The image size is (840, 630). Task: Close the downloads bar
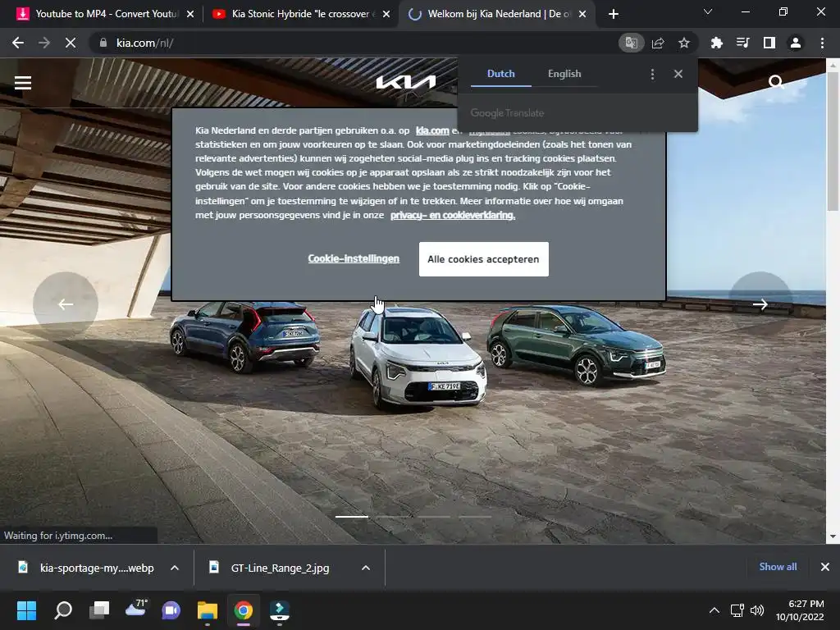[x=825, y=567]
